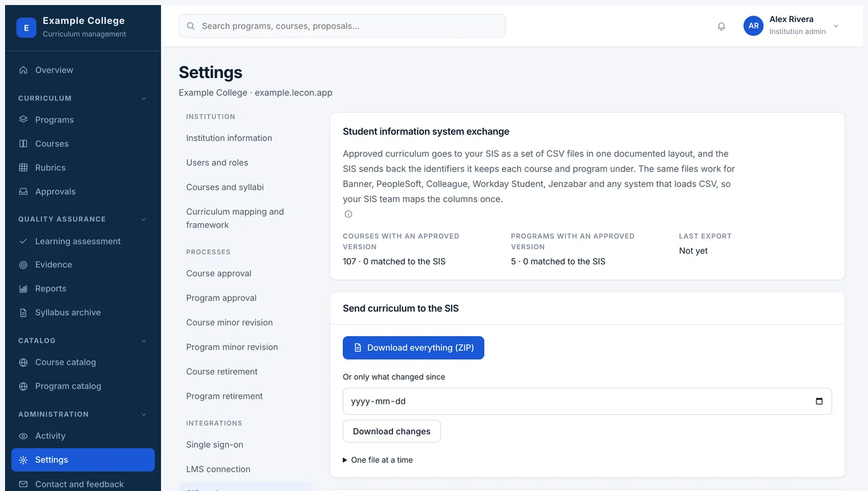
Task: Open the Program approval process
Action: pos(221,298)
